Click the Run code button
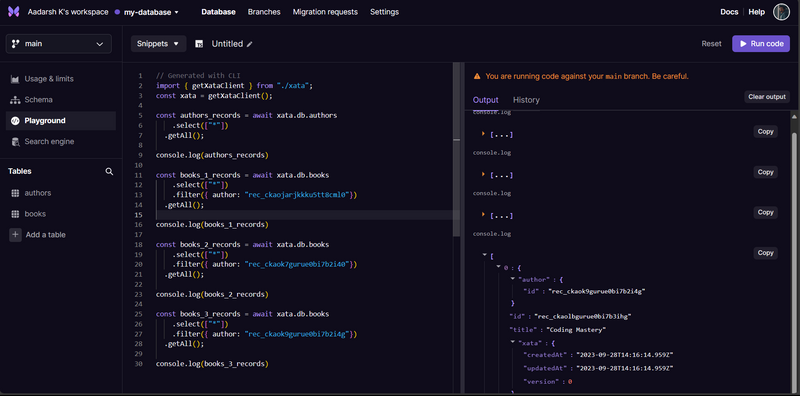 point(761,44)
